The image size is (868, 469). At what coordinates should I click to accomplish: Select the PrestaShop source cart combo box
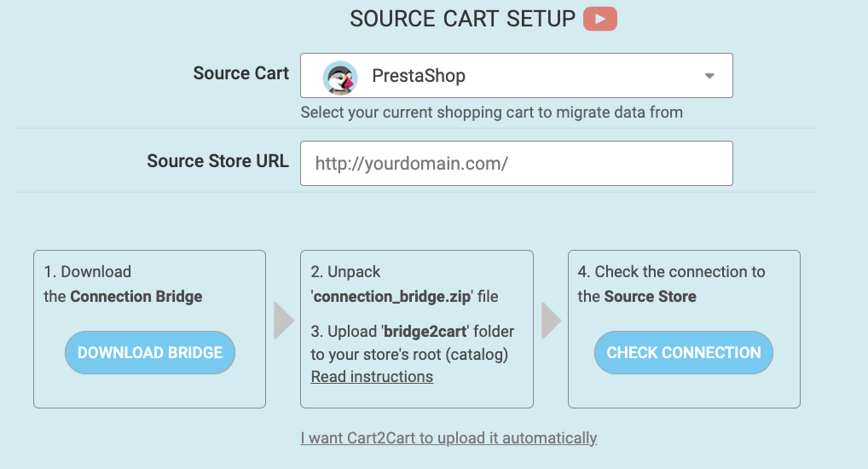click(x=517, y=76)
